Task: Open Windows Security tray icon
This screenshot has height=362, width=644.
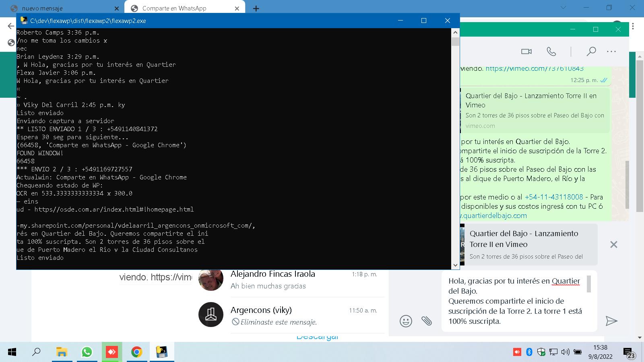Action: click(x=541, y=352)
